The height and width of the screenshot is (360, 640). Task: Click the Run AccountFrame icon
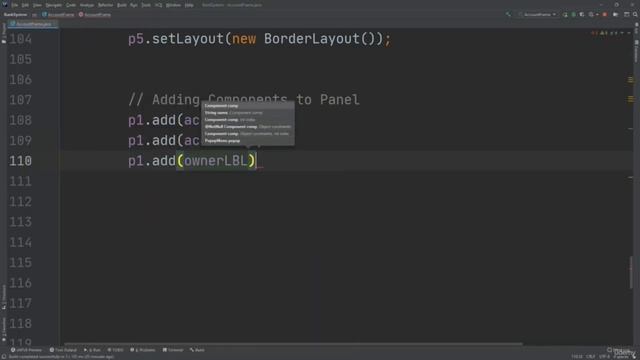(565, 14)
